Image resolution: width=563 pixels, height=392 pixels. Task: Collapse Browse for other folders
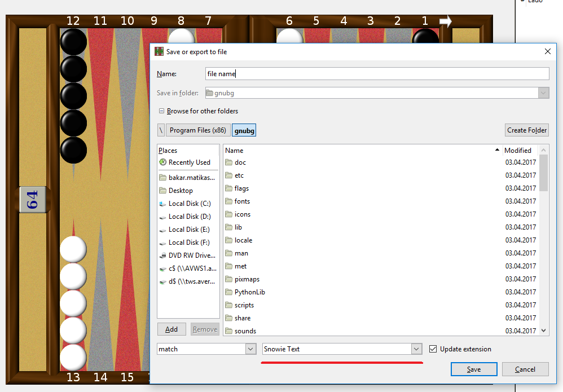161,111
